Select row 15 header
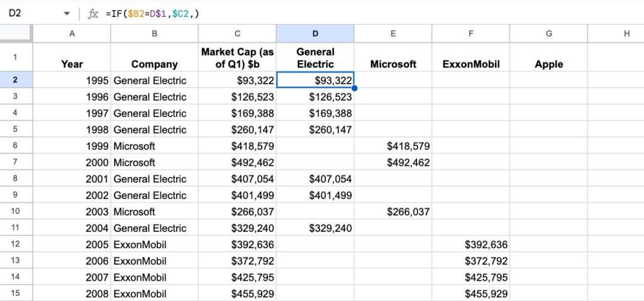644x301 pixels. 15,293
